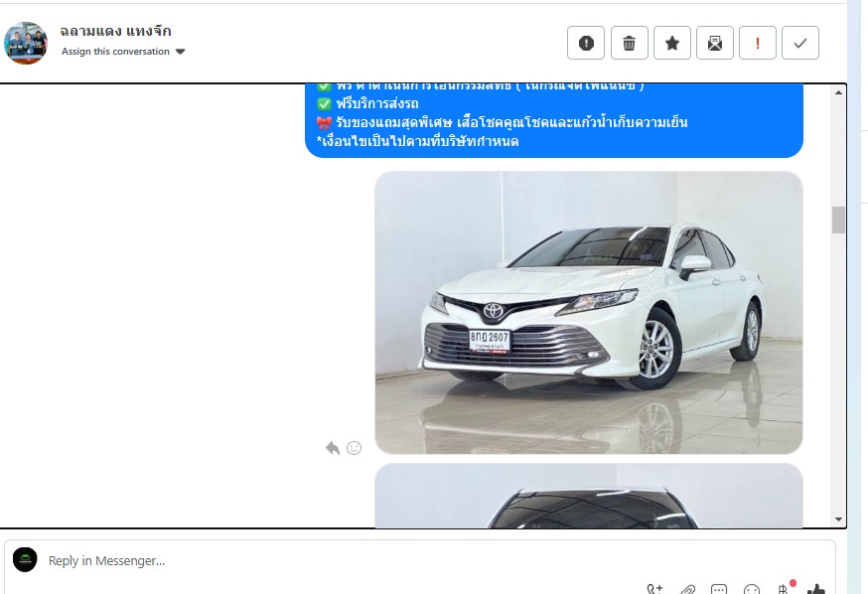Attach a file with paperclip icon
The image size is (868, 594).
687,590
